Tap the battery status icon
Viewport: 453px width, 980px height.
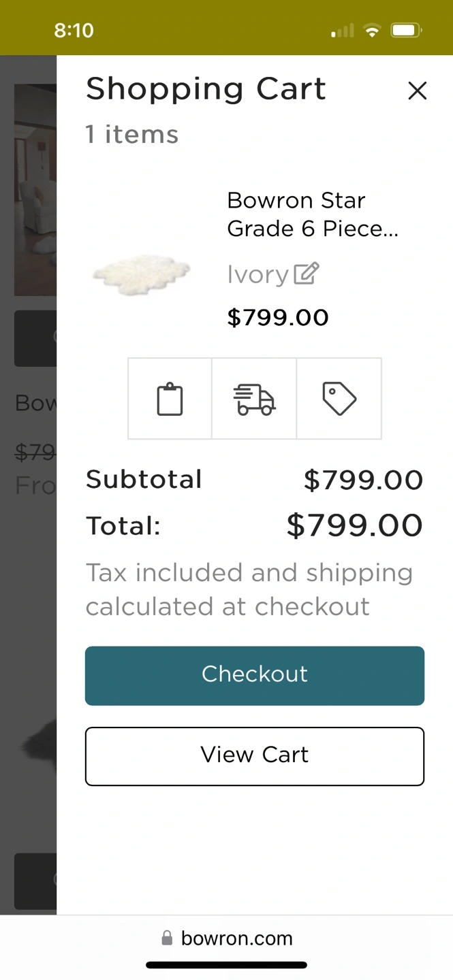[406, 31]
